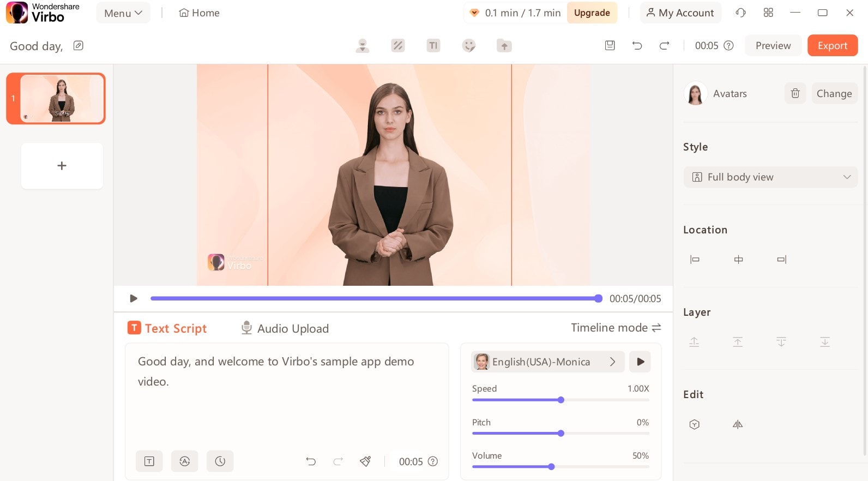Go to Home
The image size is (868, 481).
pyautogui.click(x=199, y=13)
